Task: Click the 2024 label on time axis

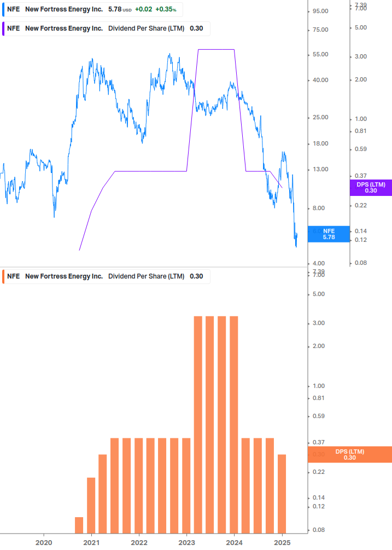Action: [235, 543]
